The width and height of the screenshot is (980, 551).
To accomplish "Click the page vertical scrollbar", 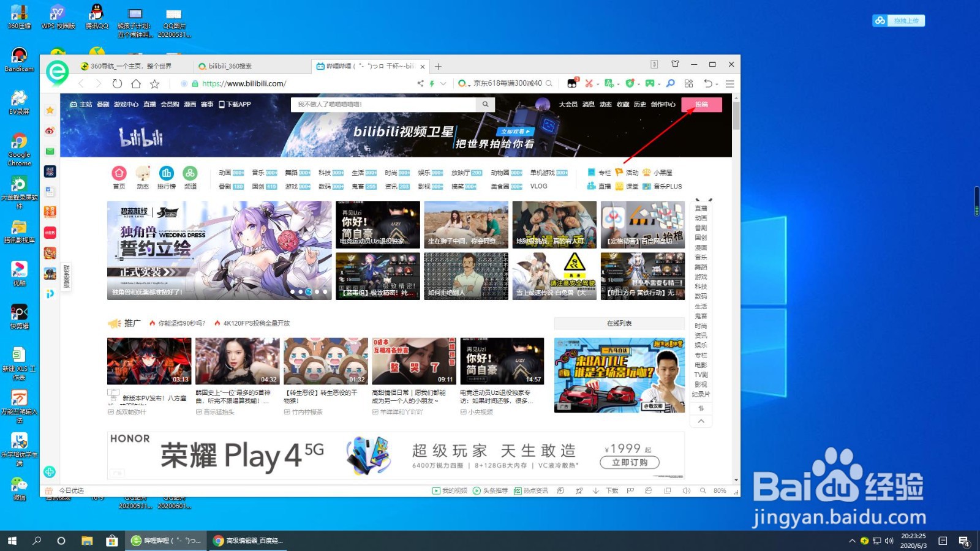I will click(x=736, y=116).
